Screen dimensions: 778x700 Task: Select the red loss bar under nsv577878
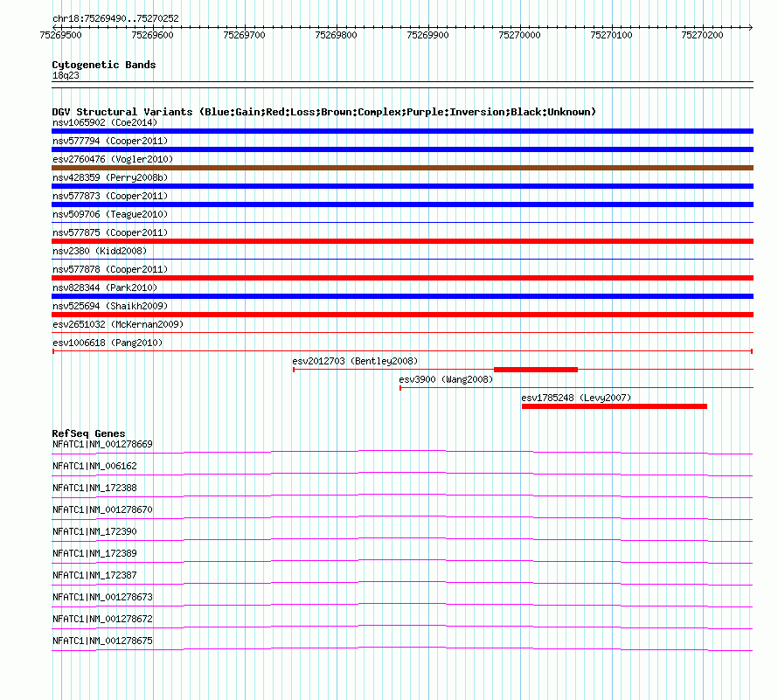click(402, 278)
